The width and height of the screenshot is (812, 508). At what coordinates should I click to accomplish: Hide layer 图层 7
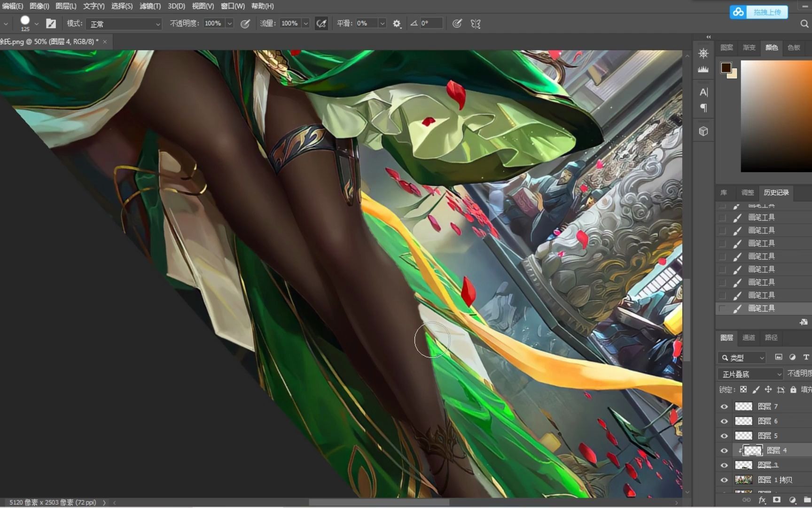pyautogui.click(x=724, y=406)
